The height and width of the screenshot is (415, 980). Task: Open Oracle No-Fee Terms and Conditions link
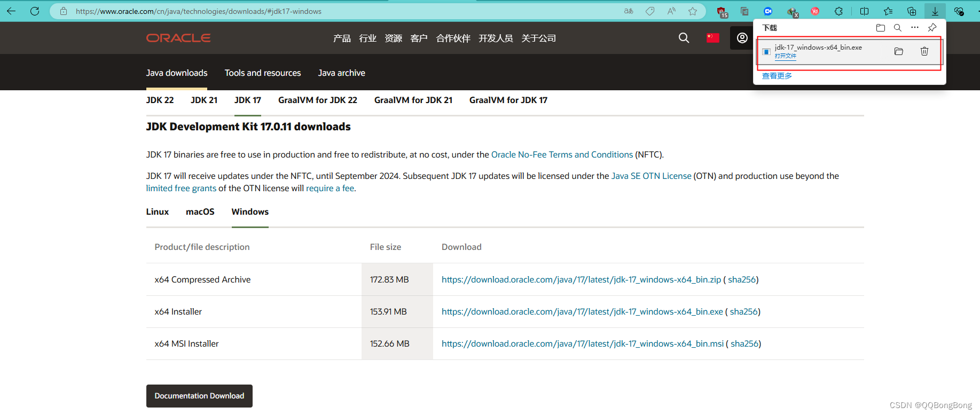tap(562, 155)
